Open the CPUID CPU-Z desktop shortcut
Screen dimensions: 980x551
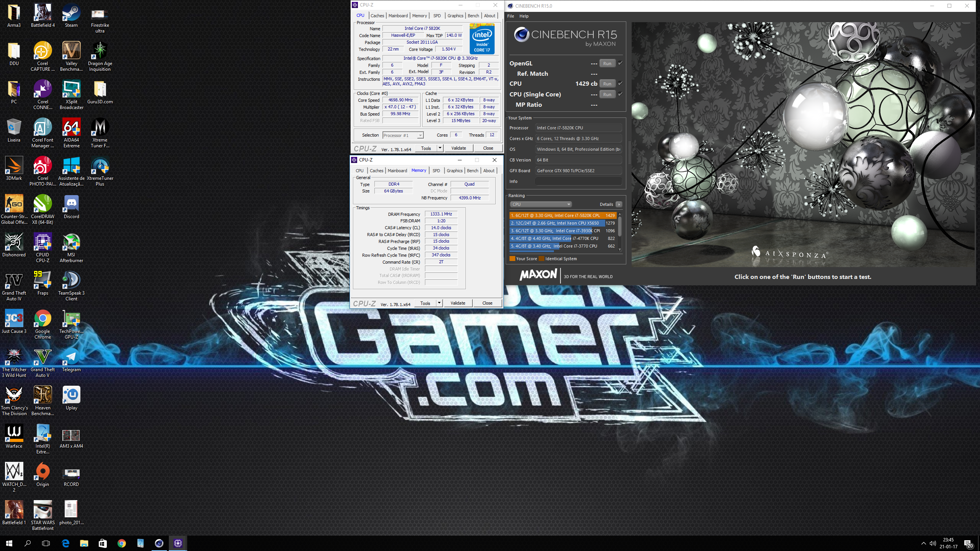[x=42, y=248]
